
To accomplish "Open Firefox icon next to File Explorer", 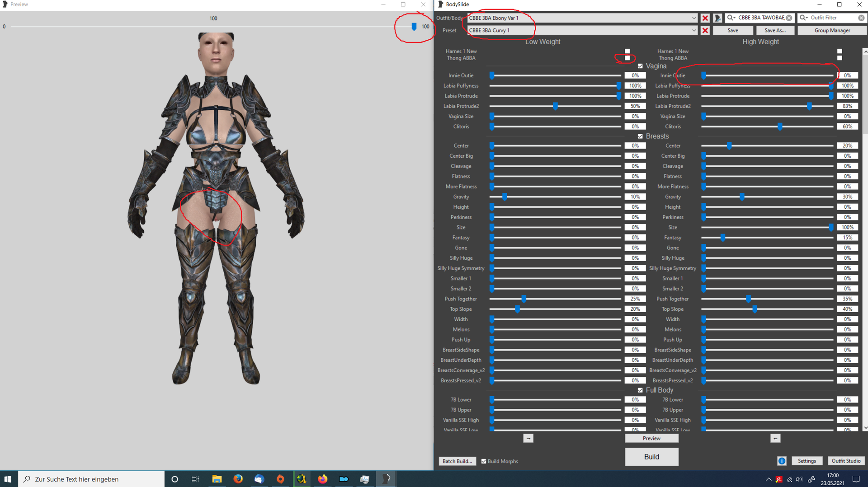I will pos(238,479).
